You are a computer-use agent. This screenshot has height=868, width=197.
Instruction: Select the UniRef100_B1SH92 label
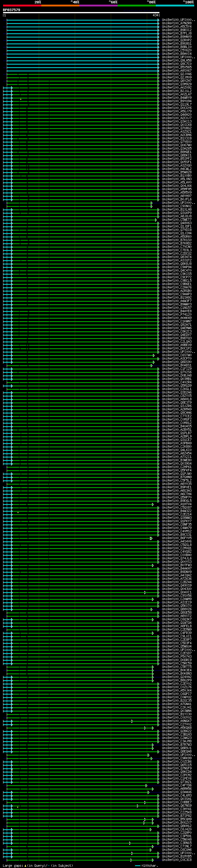[177, 297]
